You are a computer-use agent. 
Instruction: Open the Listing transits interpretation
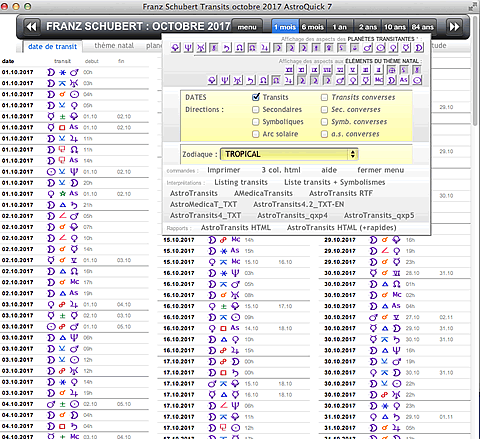[x=241, y=182]
